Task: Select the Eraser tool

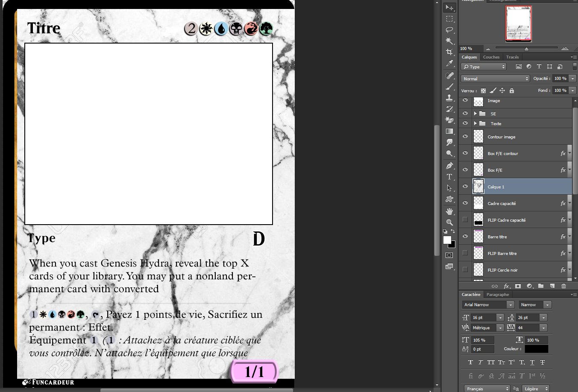Action: pyautogui.click(x=449, y=120)
